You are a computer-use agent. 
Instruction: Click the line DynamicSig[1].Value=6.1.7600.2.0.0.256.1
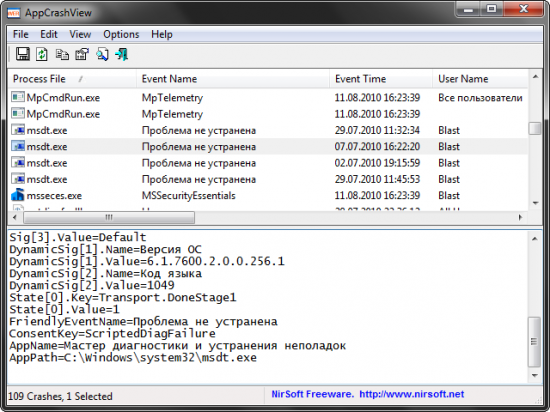147,262
